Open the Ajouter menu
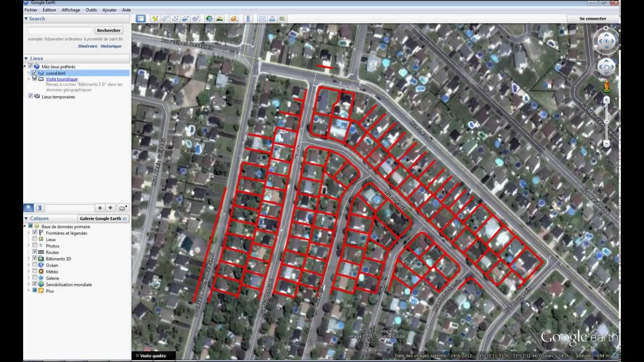 [x=109, y=10]
